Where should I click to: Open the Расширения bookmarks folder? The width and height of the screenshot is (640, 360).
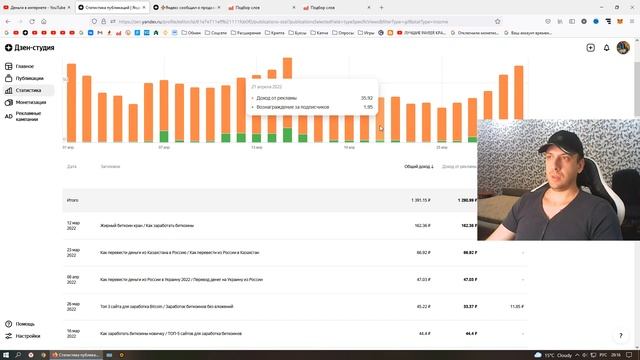tap(246, 33)
